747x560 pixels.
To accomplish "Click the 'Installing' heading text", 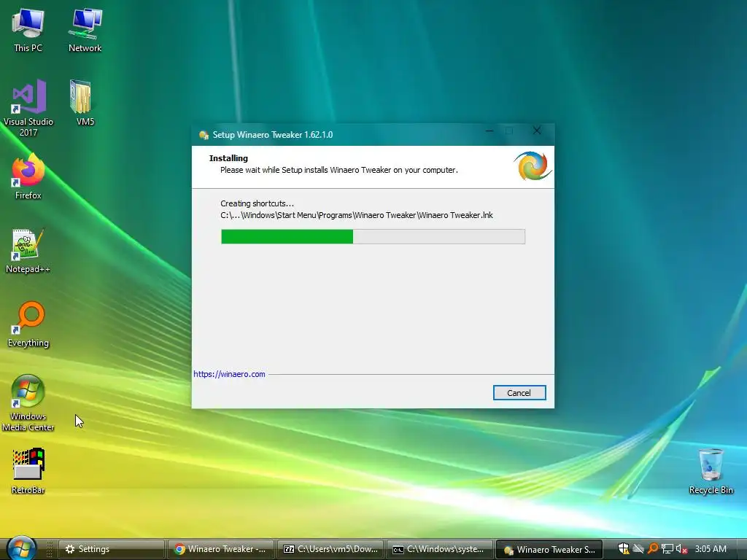I will point(228,158).
